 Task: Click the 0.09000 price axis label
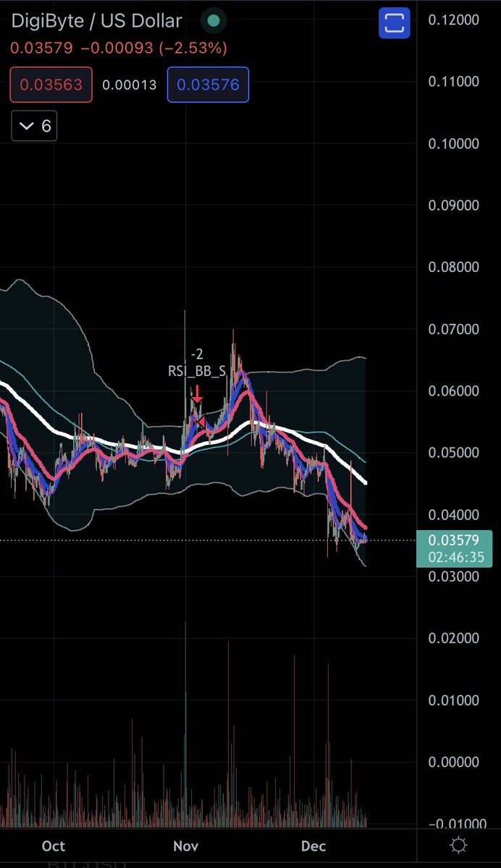(452, 205)
